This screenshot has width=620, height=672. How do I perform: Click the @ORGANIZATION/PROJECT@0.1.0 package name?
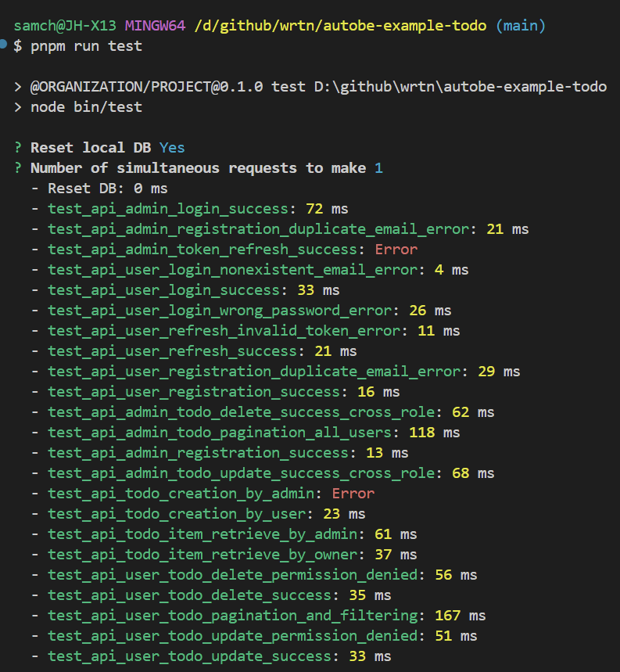(146, 87)
